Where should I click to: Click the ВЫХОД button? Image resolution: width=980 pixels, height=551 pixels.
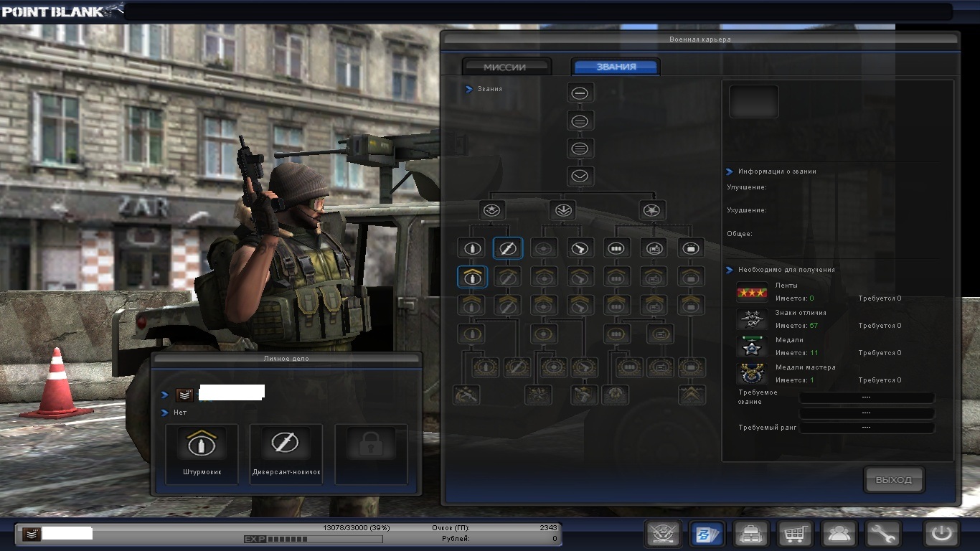pyautogui.click(x=894, y=480)
